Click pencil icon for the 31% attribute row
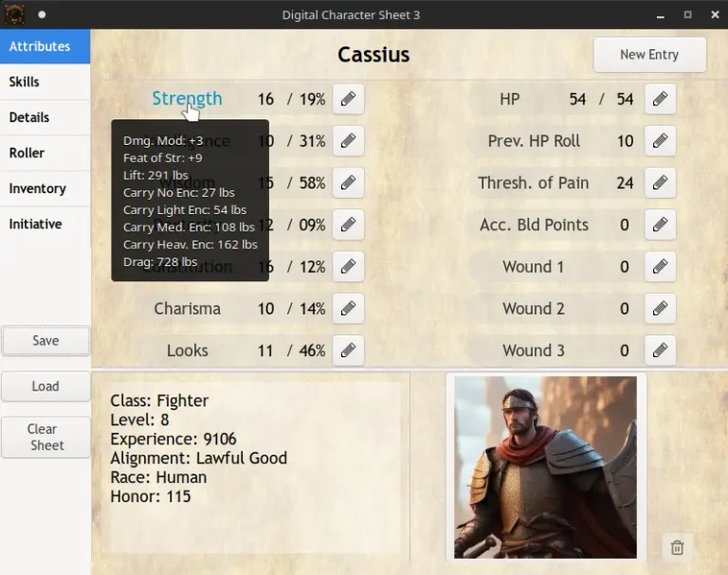 pyautogui.click(x=348, y=140)
